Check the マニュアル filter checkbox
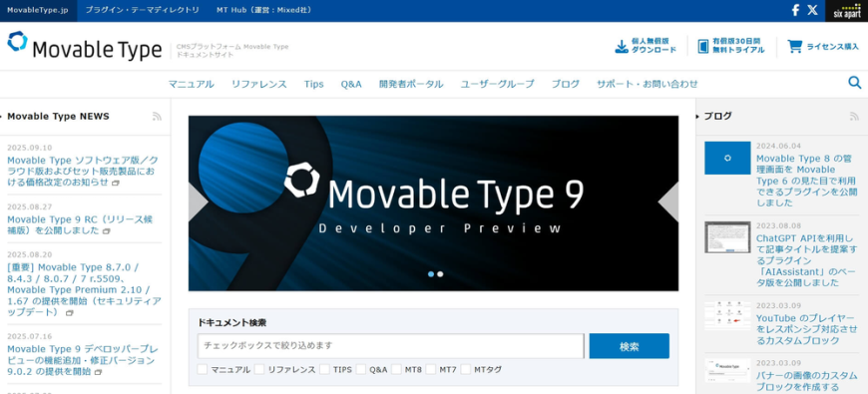 pos(203,369)
